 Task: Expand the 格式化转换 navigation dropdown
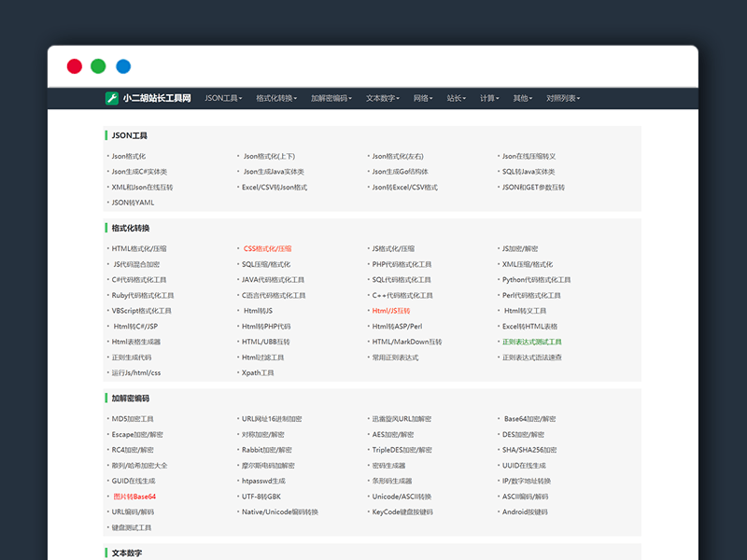(276, 98)
